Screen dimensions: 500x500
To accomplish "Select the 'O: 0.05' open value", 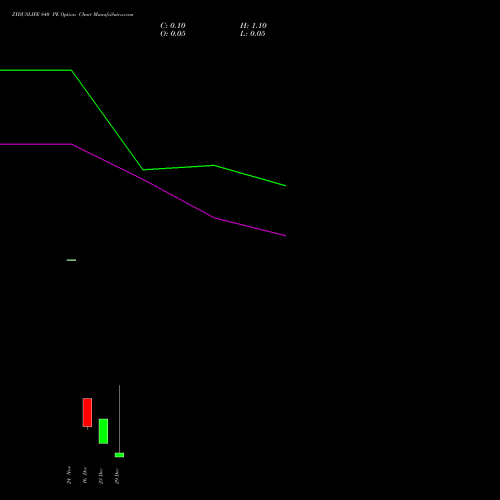I will coord(173,34).
